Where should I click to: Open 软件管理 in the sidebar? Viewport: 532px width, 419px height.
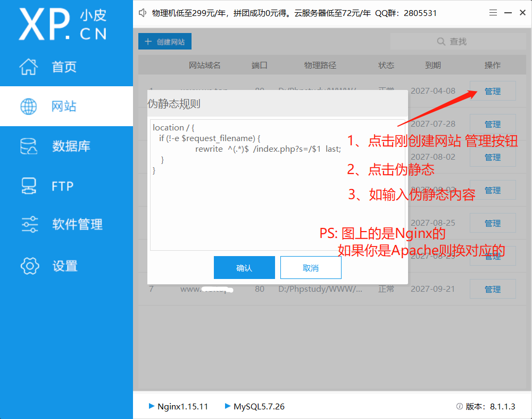tap(66, 224)
